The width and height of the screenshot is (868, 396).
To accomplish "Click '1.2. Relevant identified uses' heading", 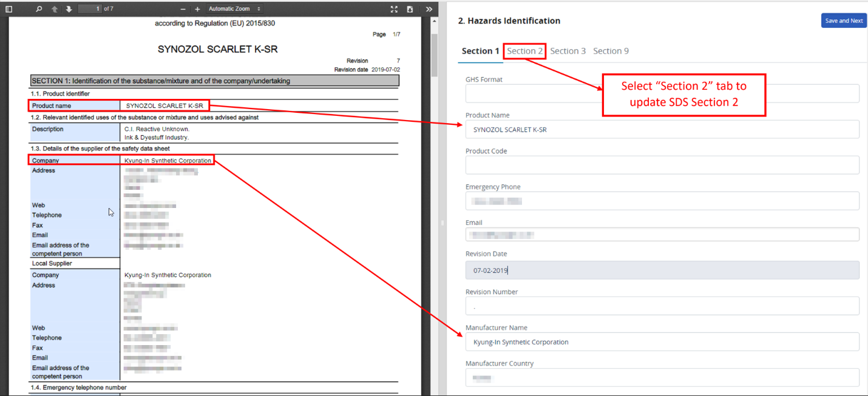I will click(144, 118).
